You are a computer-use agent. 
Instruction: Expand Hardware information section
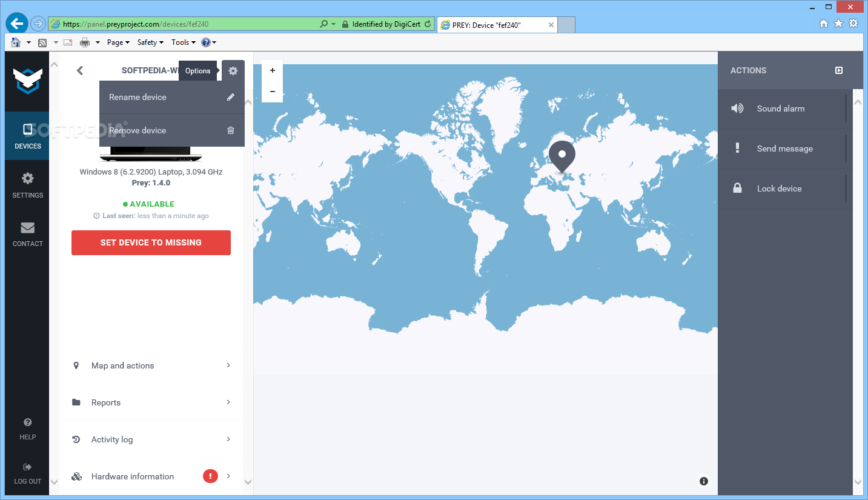pos(151,476)
